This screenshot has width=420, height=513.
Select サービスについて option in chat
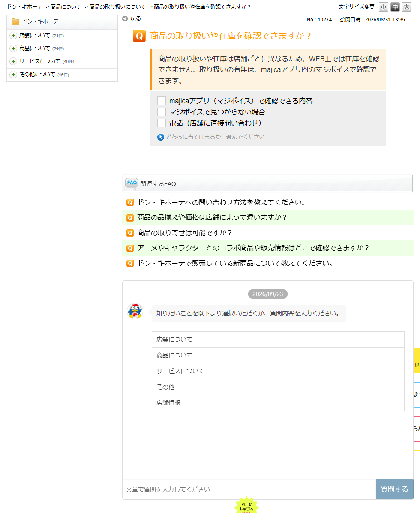(x=278, y=371)
